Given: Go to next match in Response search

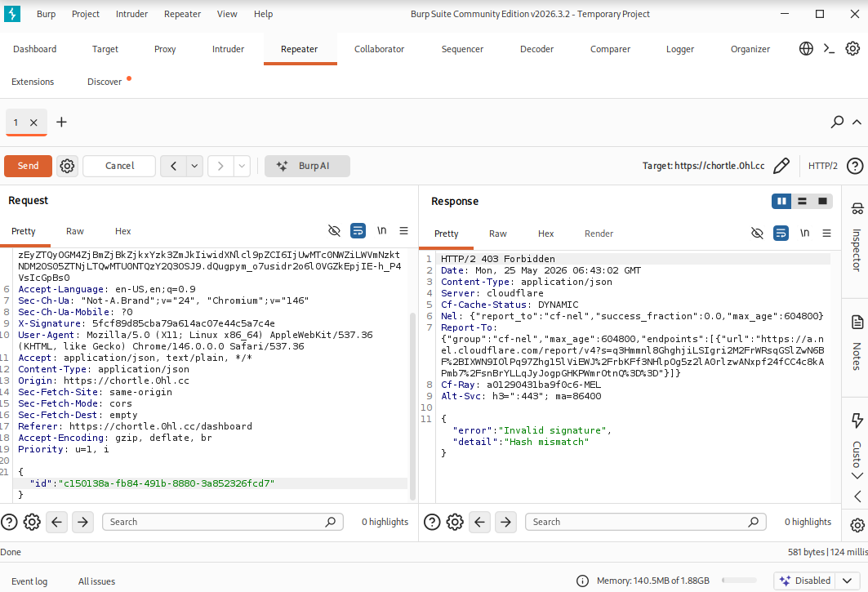Looking at the screenshot, I should point(505,522).
